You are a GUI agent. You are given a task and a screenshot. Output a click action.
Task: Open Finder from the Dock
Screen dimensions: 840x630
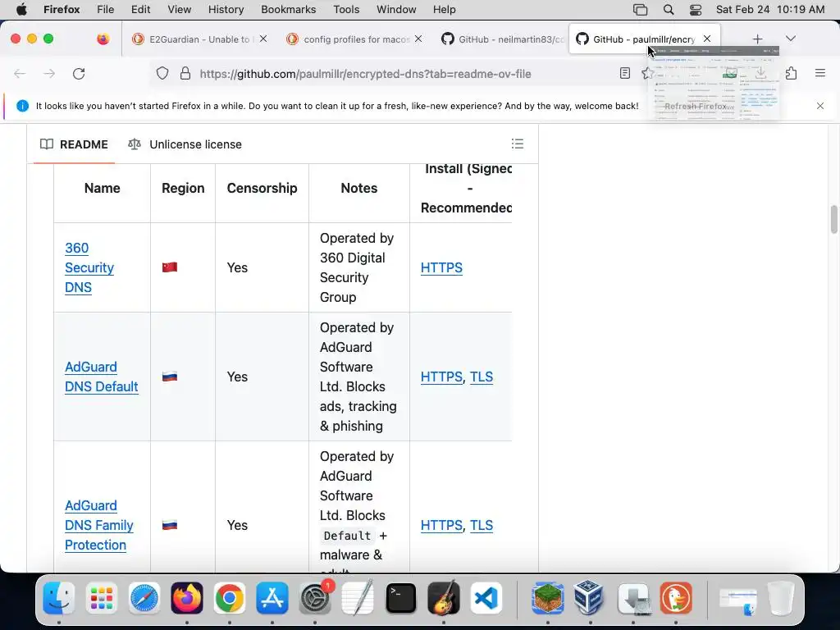point(59,598)
